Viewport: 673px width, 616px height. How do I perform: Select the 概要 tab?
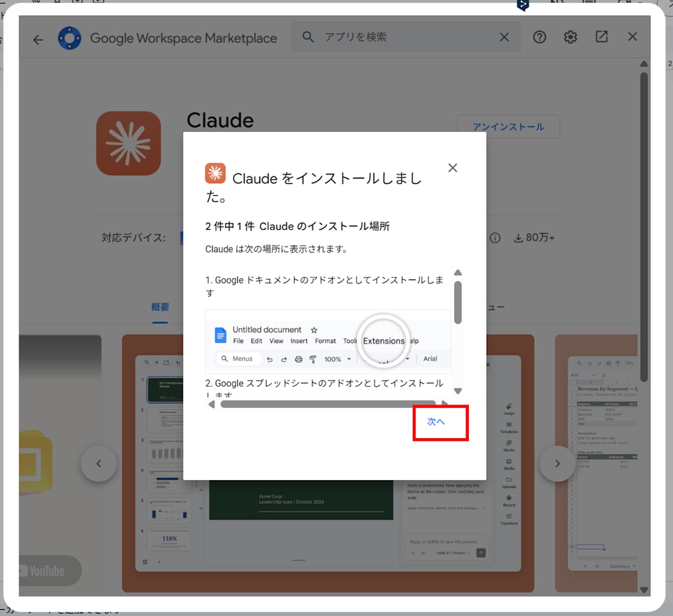160,307
